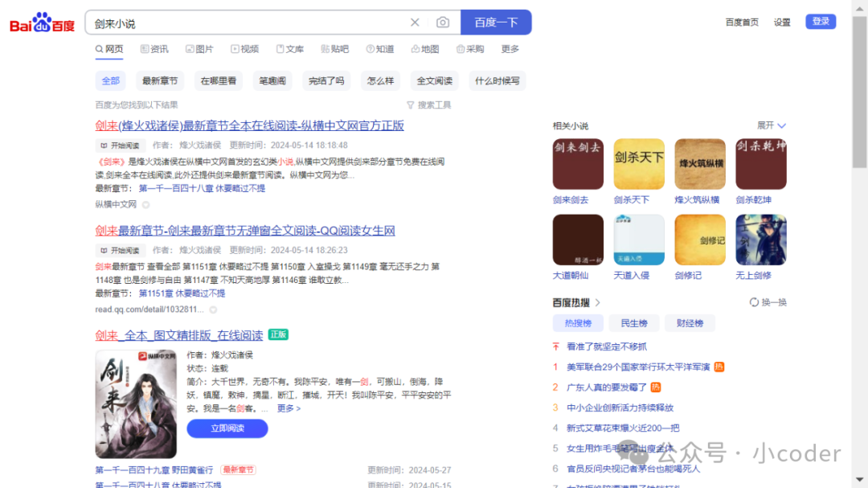
Task: Click the 开始阅读 badge on first result
Action: click(x=120, y=146)
